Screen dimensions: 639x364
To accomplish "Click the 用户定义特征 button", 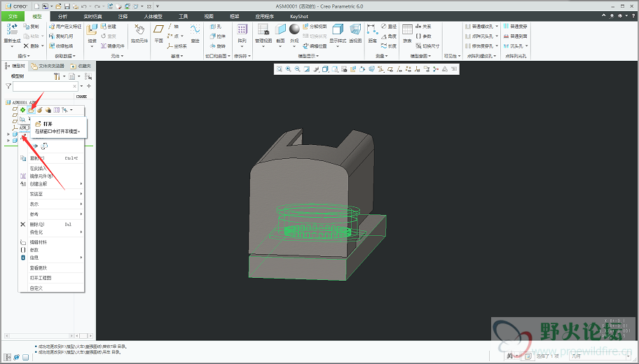I will point(65,27).
